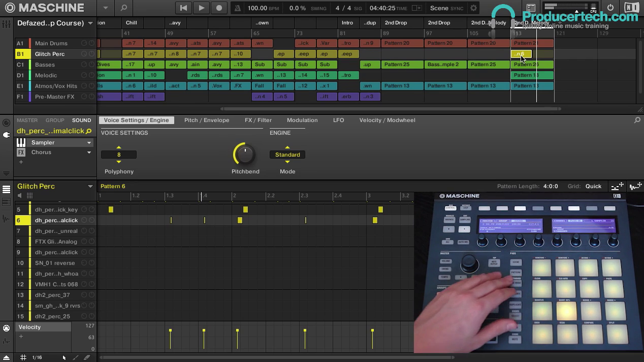Adjust the Pitchbend knob
644x362 pixels.
[x=244, y=154]
